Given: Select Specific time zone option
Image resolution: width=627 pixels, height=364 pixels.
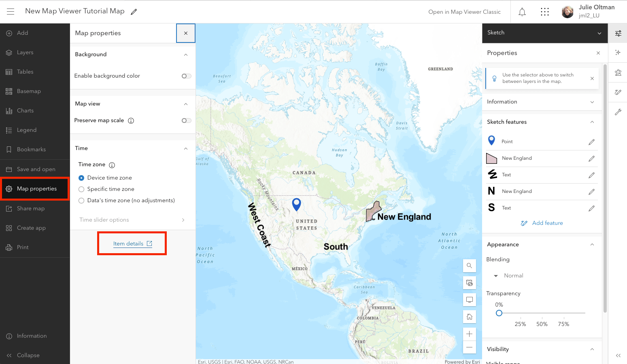Looking at the screenshot, I should click(81, 189).
